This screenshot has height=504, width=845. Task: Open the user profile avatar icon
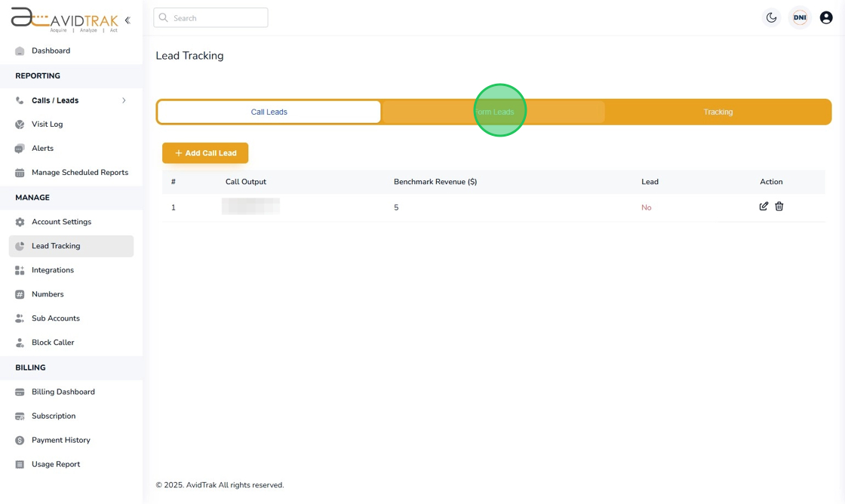coord(826,18)
